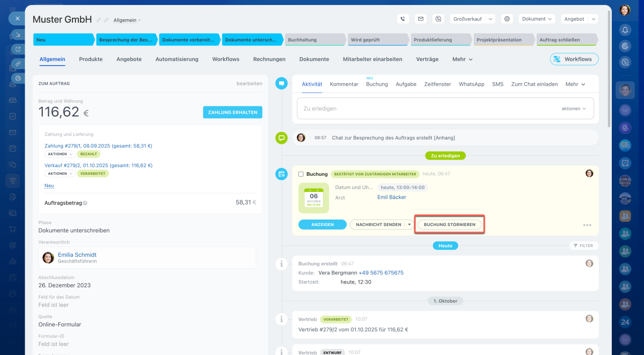Open the three-dot menu on Buchung card

[x=587, y=225]
